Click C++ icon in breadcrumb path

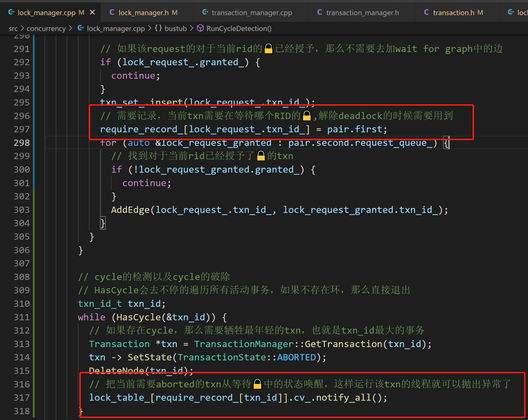(80, 28)
